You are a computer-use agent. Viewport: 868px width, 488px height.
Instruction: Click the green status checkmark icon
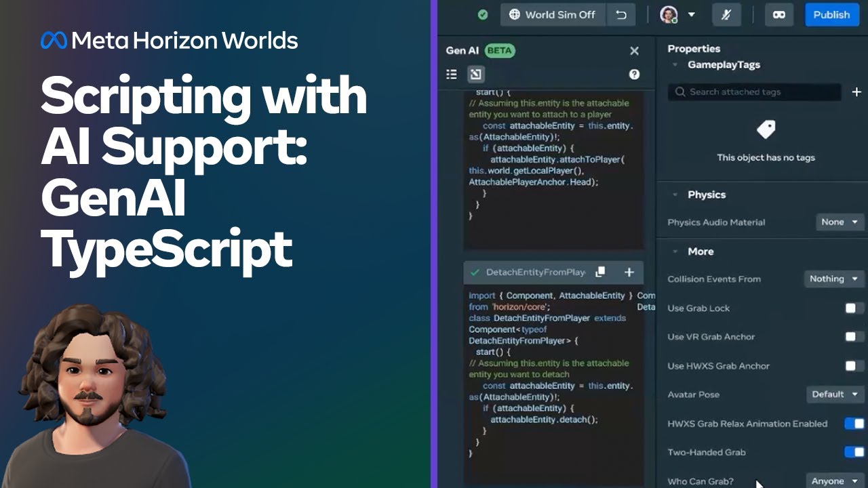click(483, 14)
